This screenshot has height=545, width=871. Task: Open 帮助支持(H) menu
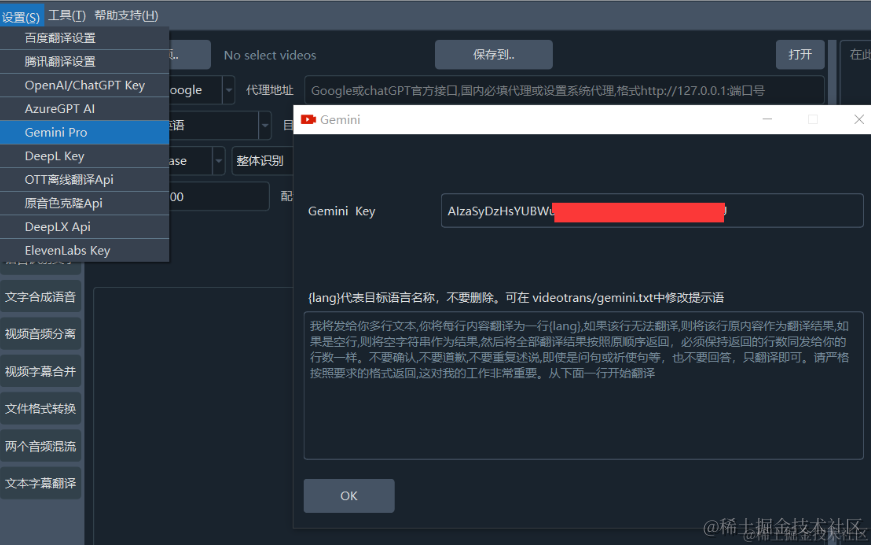(x=126, y=16)
